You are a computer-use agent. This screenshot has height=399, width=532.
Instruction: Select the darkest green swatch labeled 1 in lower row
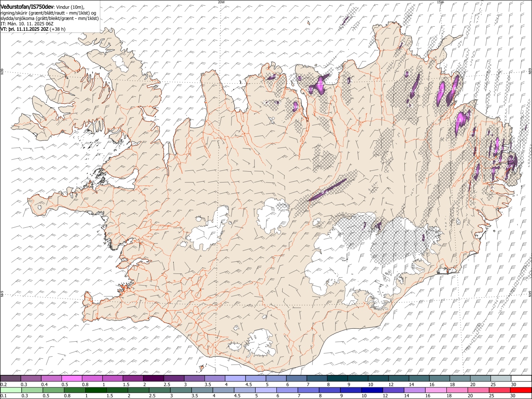(96, 390)
